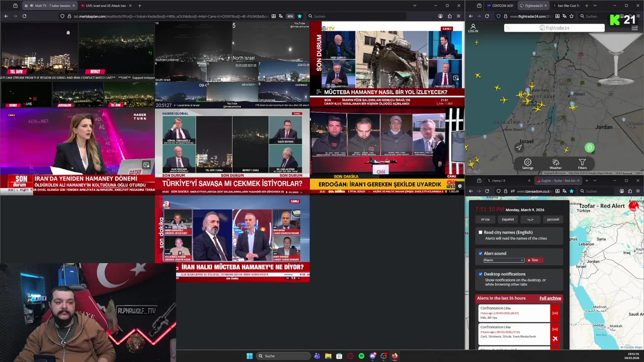644x362 pixels.
Task: Switch Tzofar language to עברית
Action: pos(485,219)
